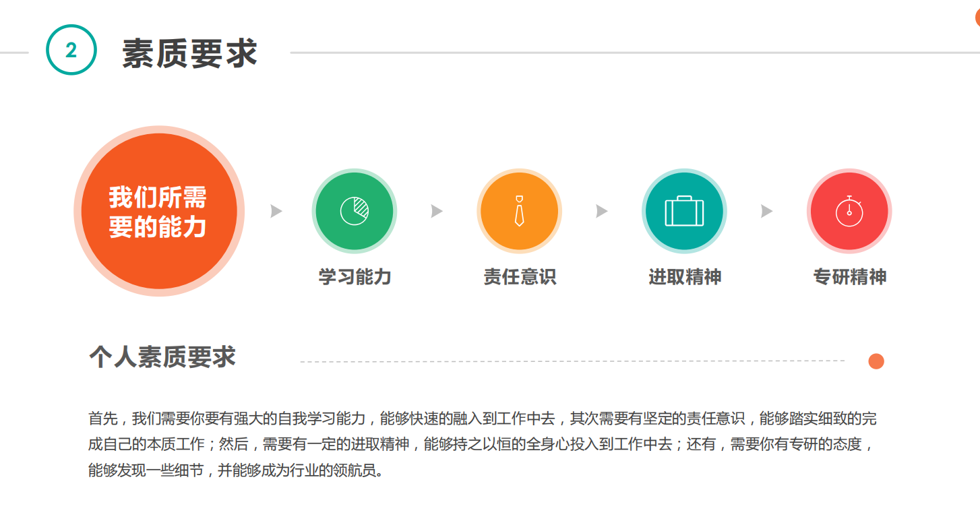This screenshot has width=980, height=523.
Task: Click the 个人素质要求 section heading
Action: point(162,357)
